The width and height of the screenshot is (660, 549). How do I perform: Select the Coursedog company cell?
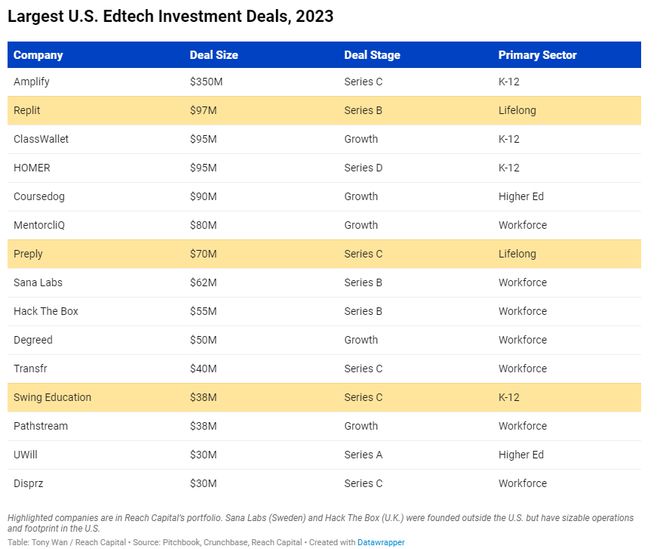39,197
